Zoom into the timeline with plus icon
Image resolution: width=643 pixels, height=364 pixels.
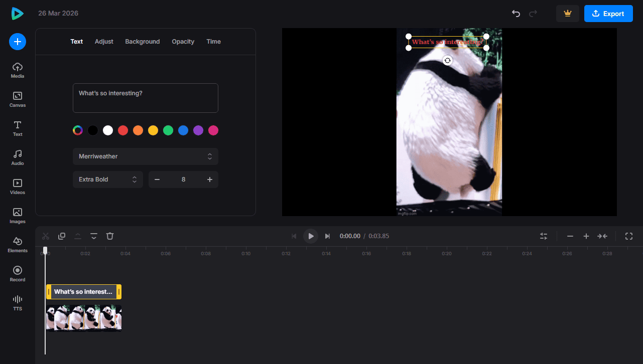click(586, 236)
